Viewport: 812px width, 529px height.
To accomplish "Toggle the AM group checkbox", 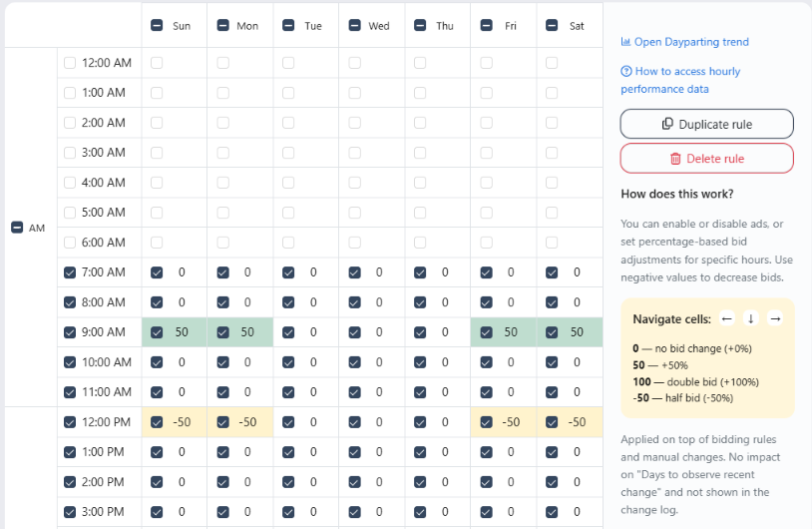I will (17, 228).
